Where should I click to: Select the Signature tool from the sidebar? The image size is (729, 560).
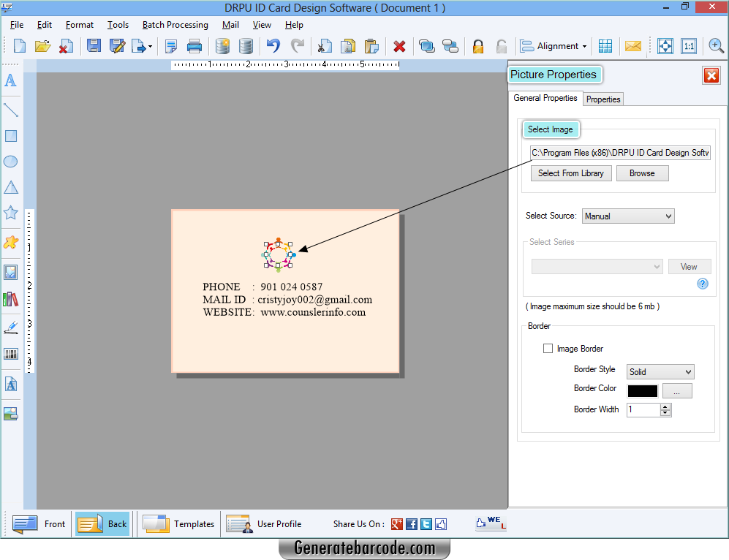pos(10,327)
